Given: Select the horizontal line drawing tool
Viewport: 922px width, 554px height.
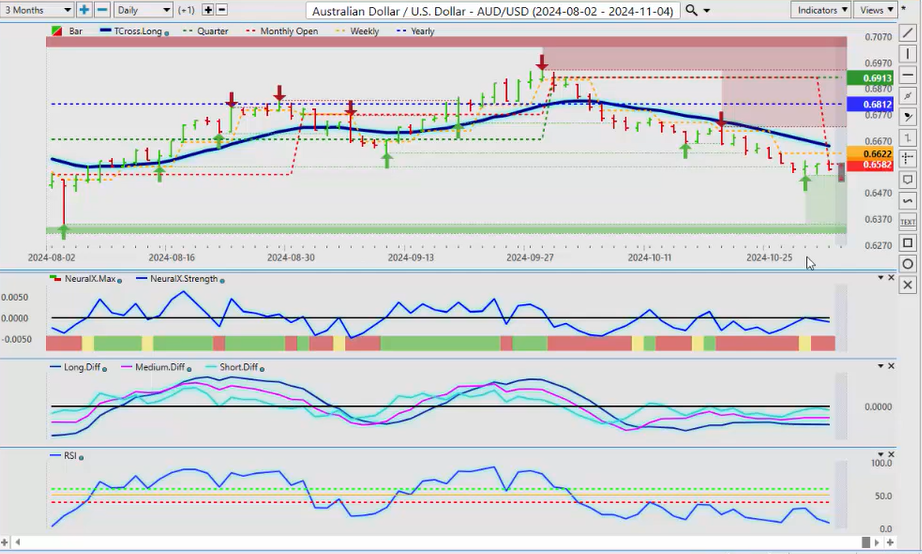Looking at the screenshot, I should 907,75.
